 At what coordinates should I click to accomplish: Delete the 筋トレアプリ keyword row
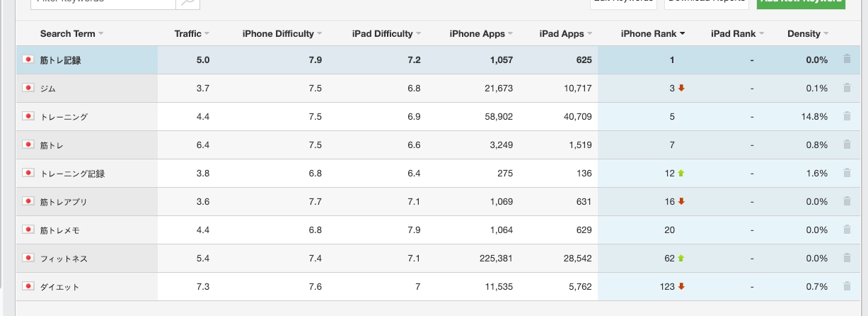(847, 201)
